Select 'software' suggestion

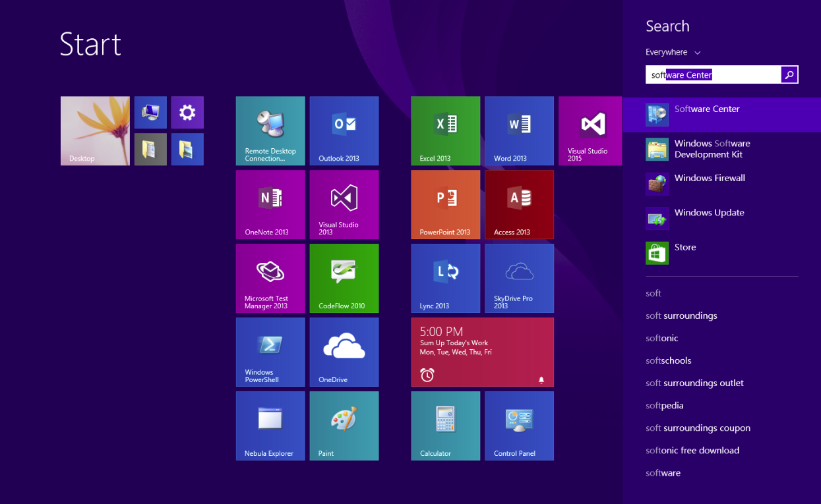tap(663, 472)
